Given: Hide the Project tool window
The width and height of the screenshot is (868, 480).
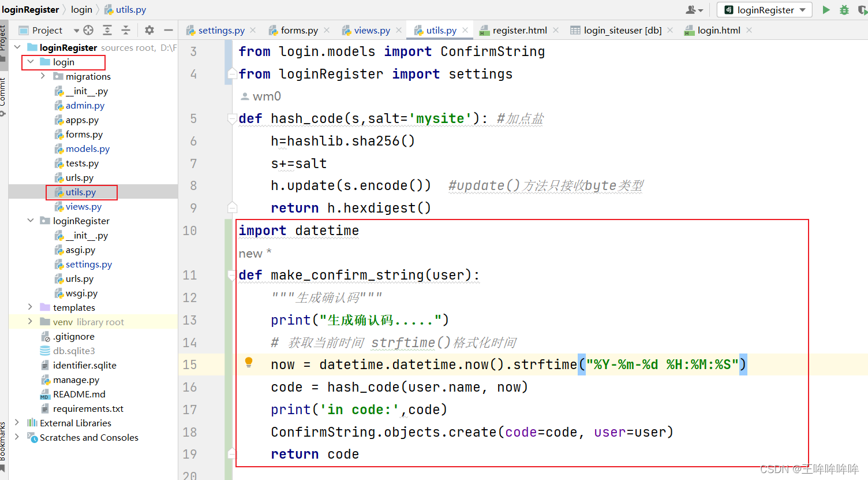Looking at the screenshot, I should [x=169, y=30].
